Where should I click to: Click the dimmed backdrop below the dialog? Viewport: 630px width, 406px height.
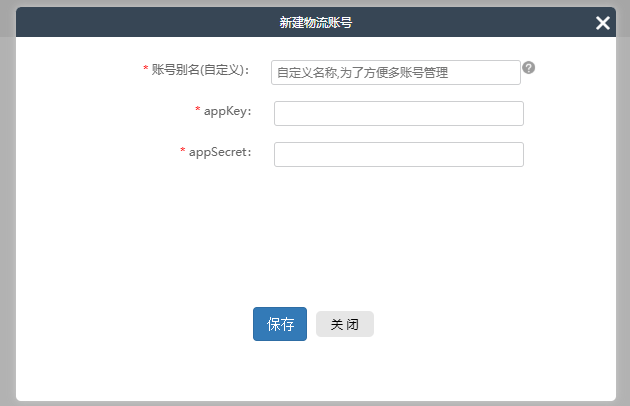(x=315, y=403)
